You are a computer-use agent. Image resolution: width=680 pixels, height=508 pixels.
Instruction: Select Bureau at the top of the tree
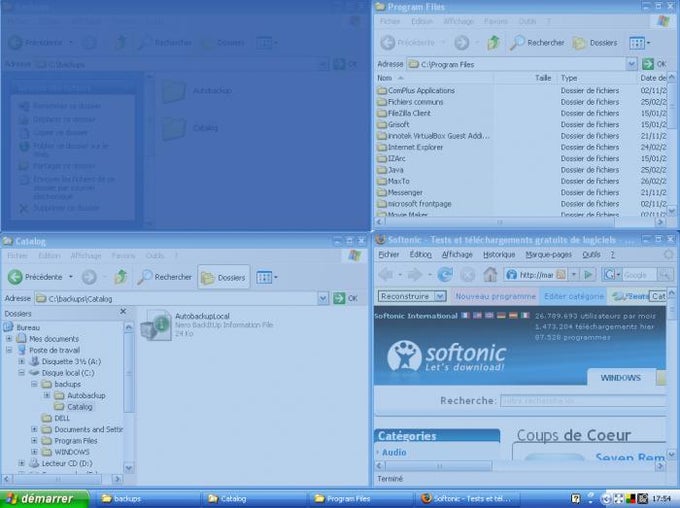click(x=23, y=327)
